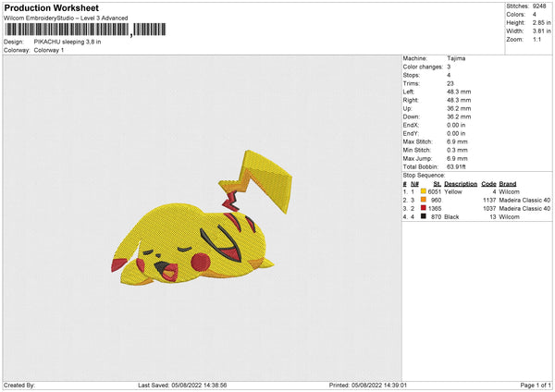Click the barcode under the worksheet title
The image size is (555, 392).
point(85,30)
